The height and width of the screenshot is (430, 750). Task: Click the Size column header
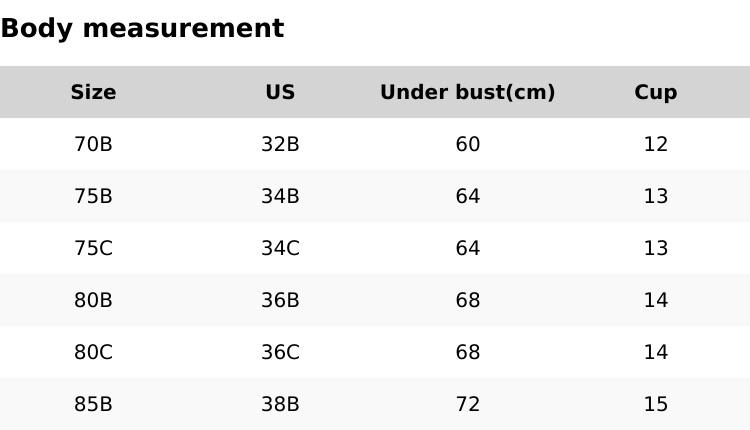coord(93,92)
